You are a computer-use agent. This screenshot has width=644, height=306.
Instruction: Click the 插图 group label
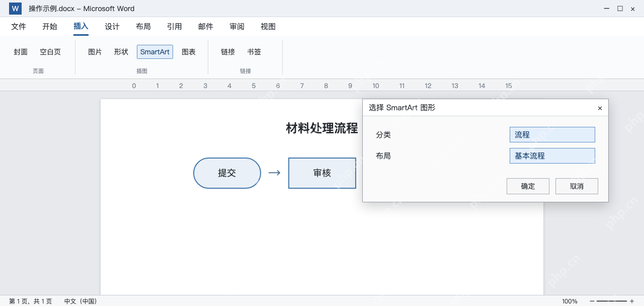tap(142, 71)
